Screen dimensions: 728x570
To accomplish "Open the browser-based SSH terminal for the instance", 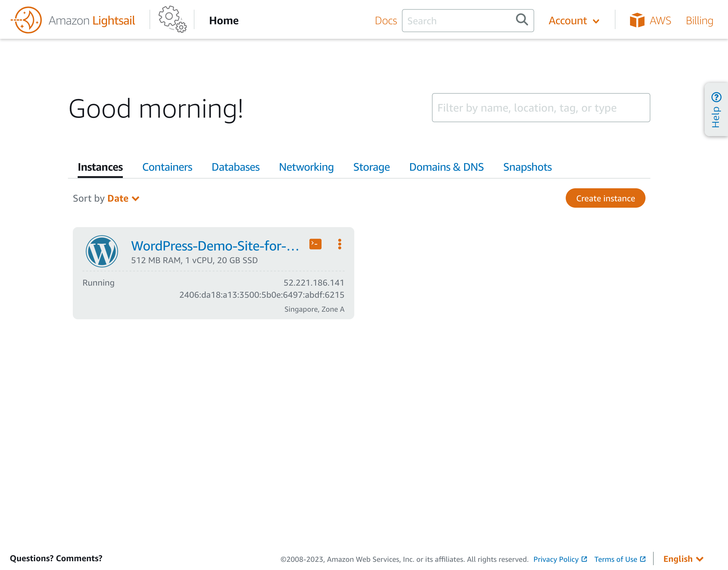I will pyautogui.click(x=315, y=244).
